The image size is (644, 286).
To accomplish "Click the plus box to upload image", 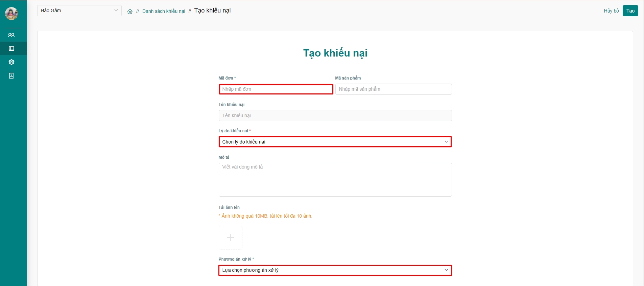I will (230, 238).
